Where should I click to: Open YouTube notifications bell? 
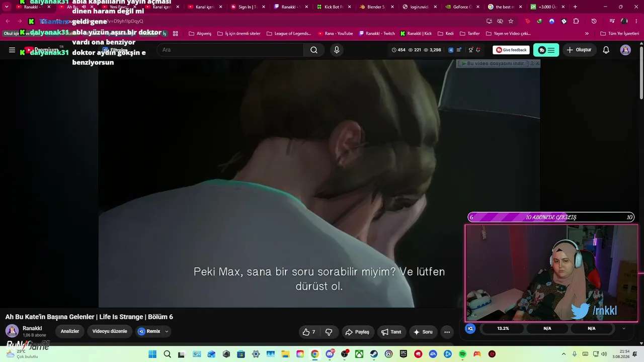click(x=606, y=50)
